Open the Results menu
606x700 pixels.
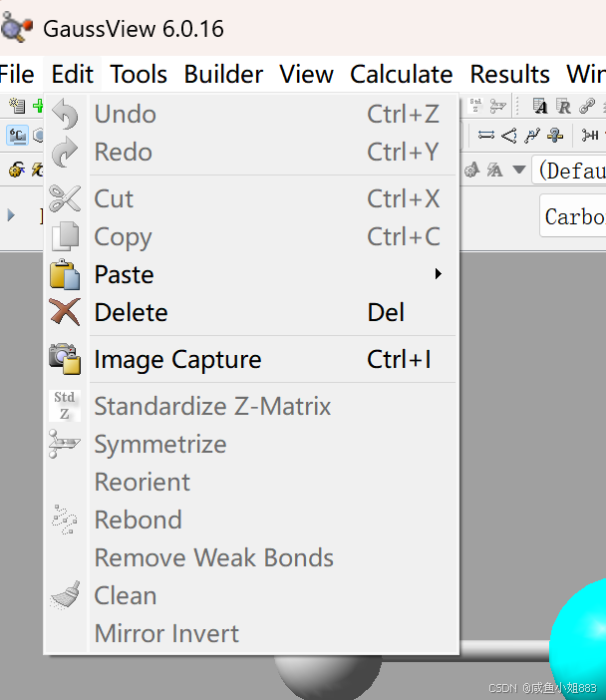click(x=509, y=74)
